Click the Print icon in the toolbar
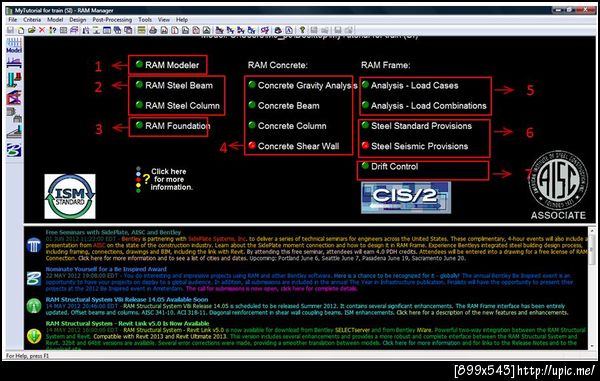This screenshot has width=600, height=381. click(153, 30)
